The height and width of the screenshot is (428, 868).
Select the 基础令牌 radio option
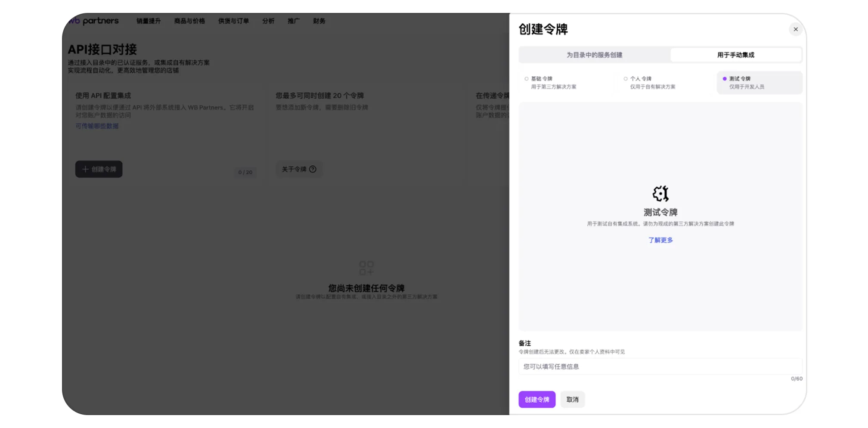pos(526,78)
